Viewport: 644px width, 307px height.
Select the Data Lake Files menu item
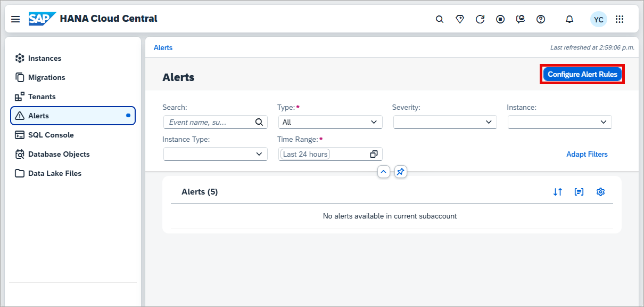73,173
